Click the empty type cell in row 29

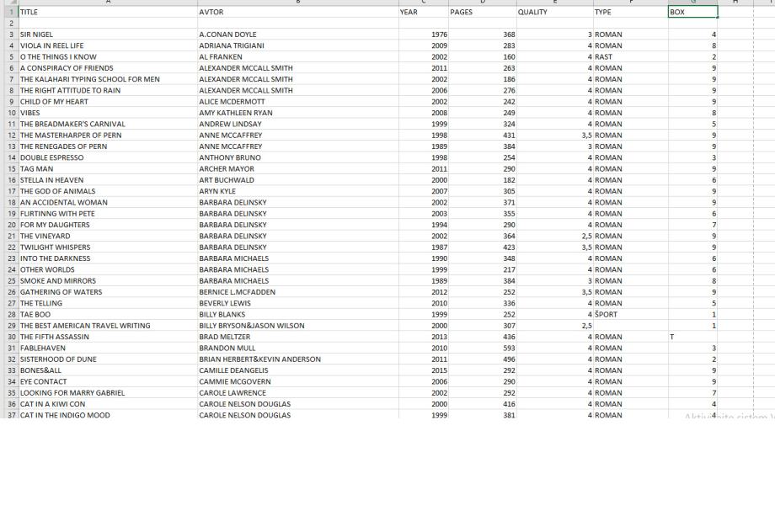pyautogui.click(x=629, y=326)
